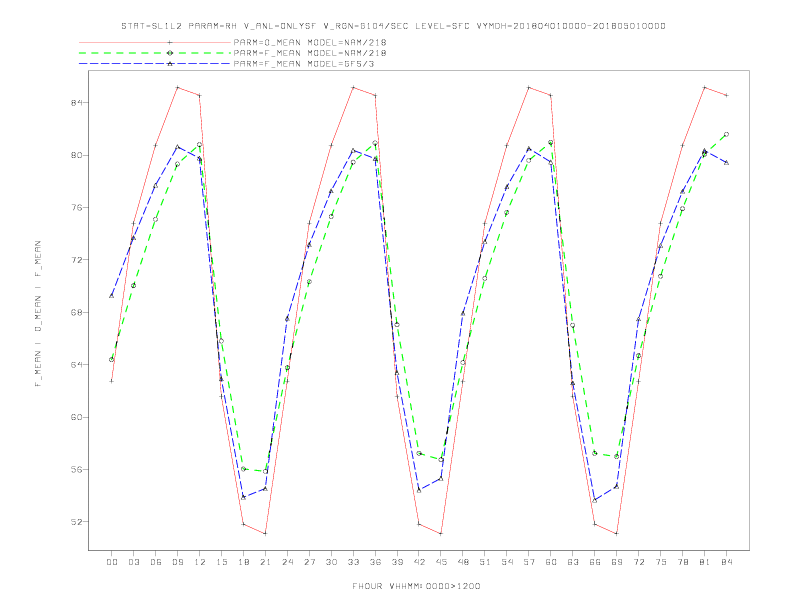This screenshot has width=792, height=612.
Task: Click x-axis tick label 33
Action: (x=353, y=562)
